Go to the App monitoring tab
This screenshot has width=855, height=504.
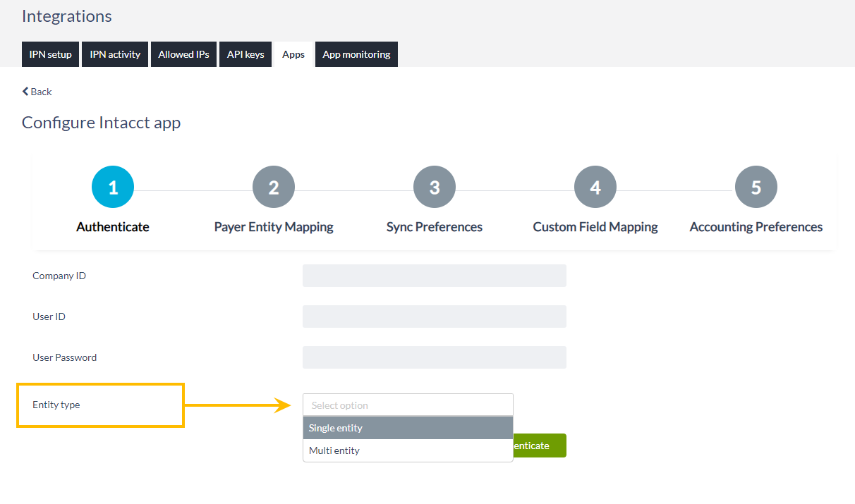point(356,54)
